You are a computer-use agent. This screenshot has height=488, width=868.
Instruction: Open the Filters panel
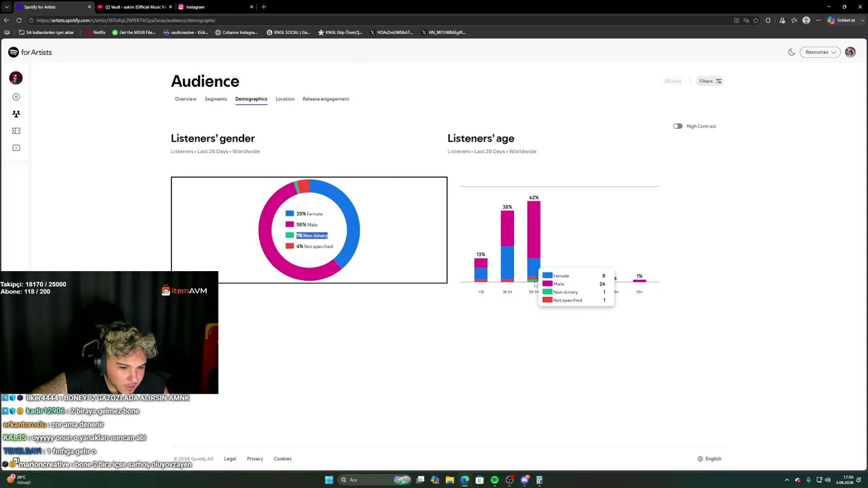tap(710, 81)
